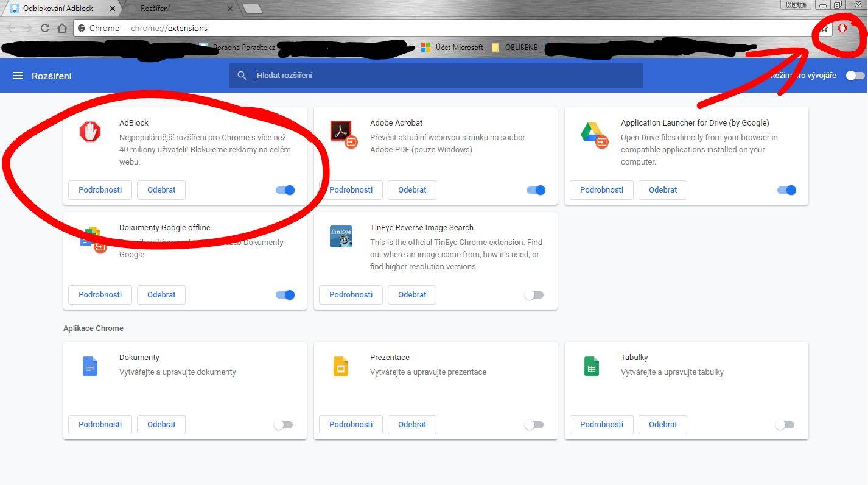Click the yellow Prezentace app icon
The image size is (868, 485).
pos(341,366)
